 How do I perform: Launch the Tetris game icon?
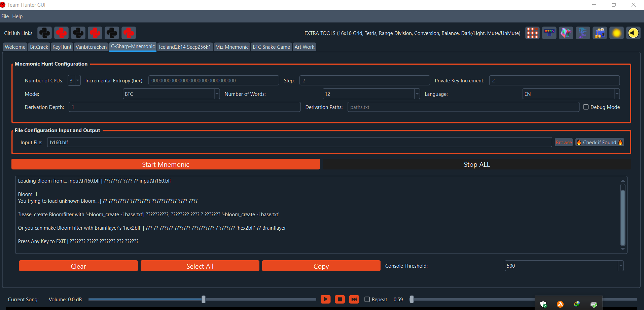[549, 33]
